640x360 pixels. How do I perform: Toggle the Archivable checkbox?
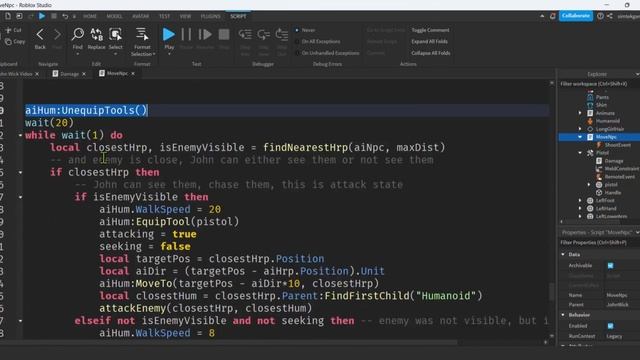(x=610, y=266)
